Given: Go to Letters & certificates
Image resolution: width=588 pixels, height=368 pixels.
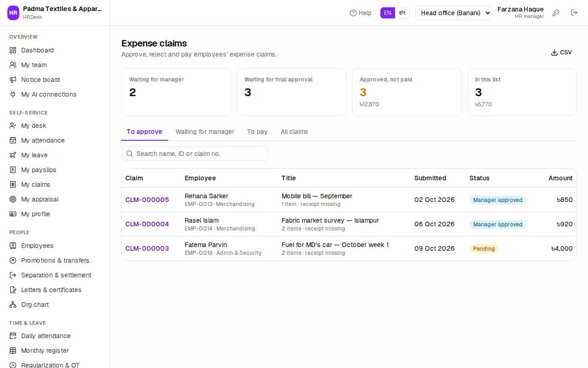Looking at the screenshot, I should (55, 290).
